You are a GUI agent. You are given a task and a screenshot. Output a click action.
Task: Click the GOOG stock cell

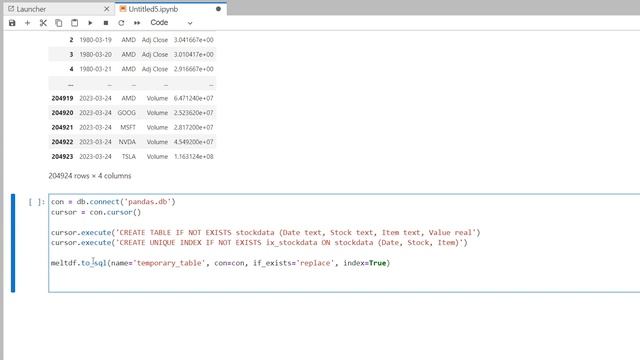(x=127, y=113)
